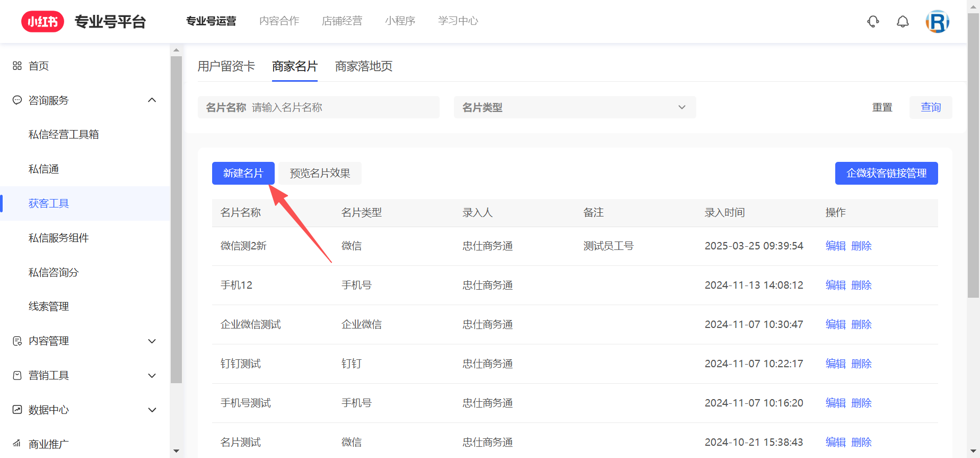Open customer service headset icon
Screen dimensions: 980x458
coord(873,22)
